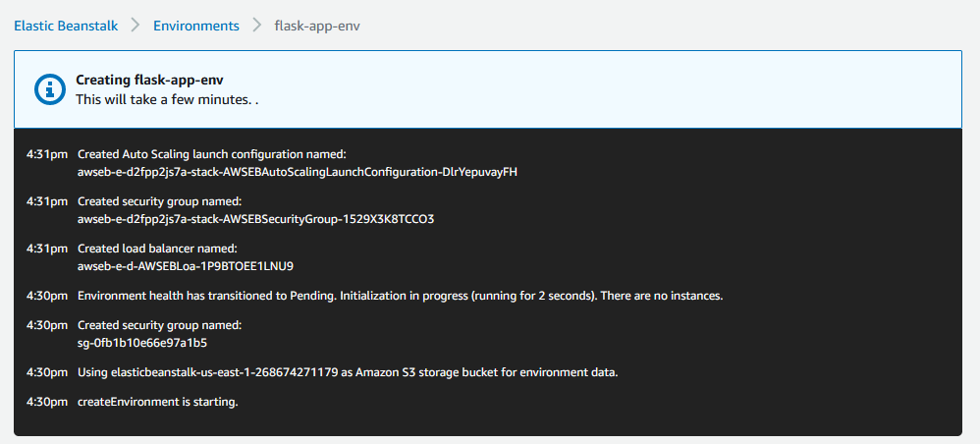Select the load balancer name awseb-e-d-AWSEBLoa-1P9BTOEE1LNU9
The image size is (980, 444).
pyautogui.click(x=186, y=266)
